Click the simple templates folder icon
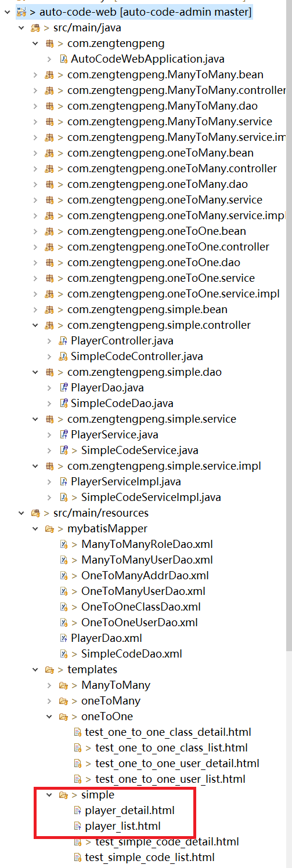Viewport: 292px width, 868px height. (x=64, y=795)
